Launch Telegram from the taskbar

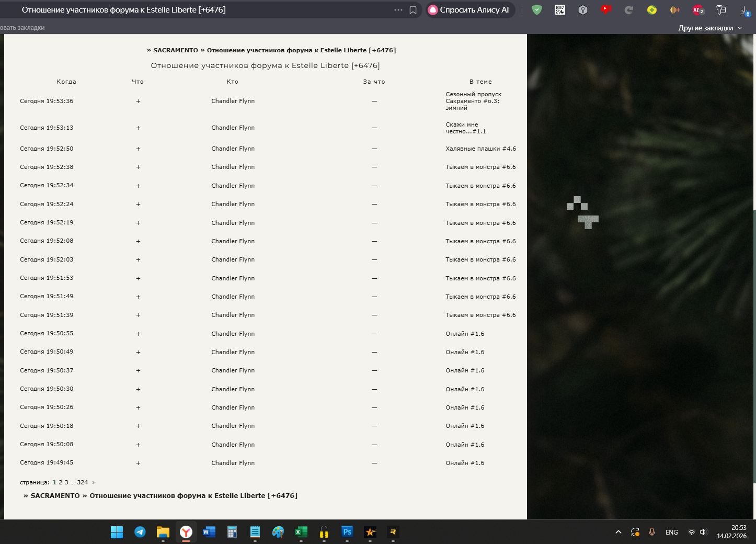click(x=140, y=532)
